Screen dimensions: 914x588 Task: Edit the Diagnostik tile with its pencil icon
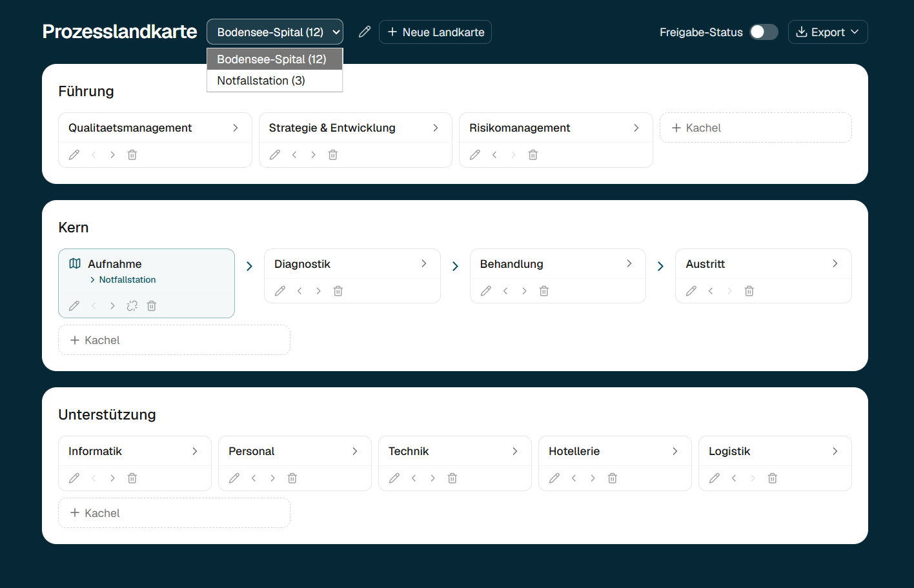(280, 291)
